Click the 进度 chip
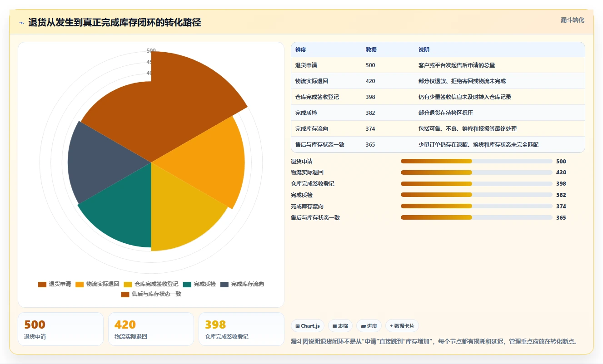The width and height of the screenshot is (603, 364). 369,326
